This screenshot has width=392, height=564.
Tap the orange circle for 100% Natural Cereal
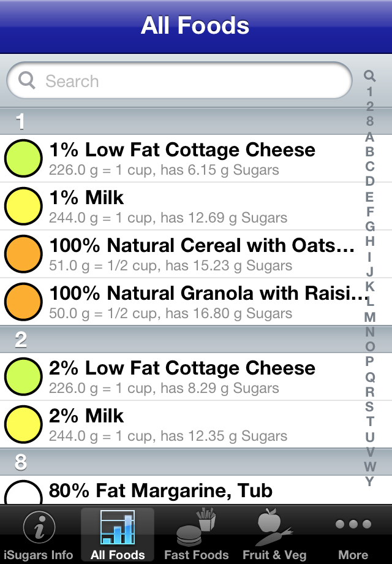tap(23, 254)
